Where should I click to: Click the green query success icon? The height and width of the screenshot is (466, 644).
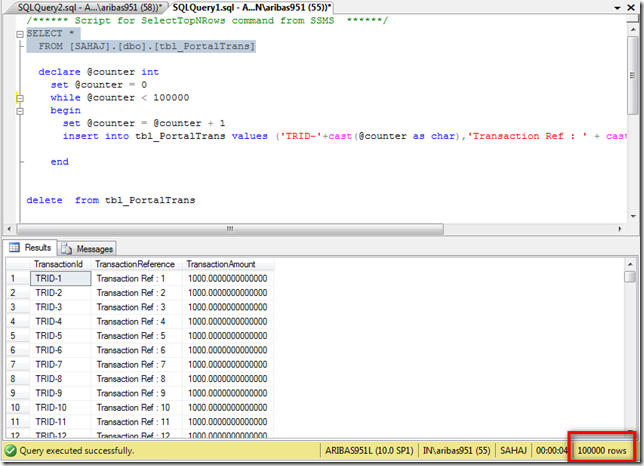coord(12,451)
